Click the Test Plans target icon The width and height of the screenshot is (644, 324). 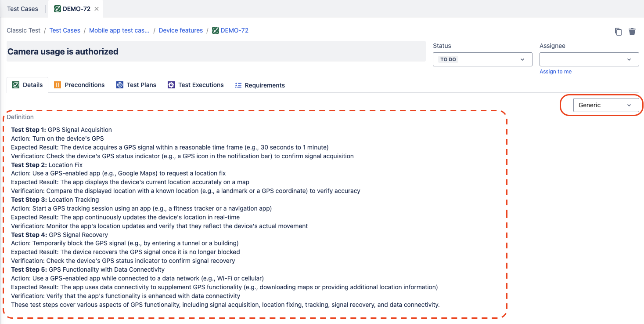click(x=120, y=85)
